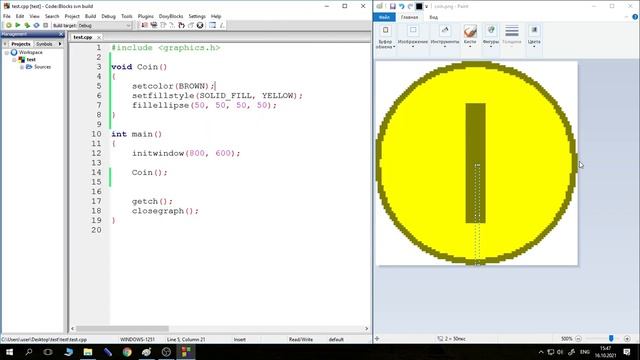Switch to the Projects tab

(20, 44)
